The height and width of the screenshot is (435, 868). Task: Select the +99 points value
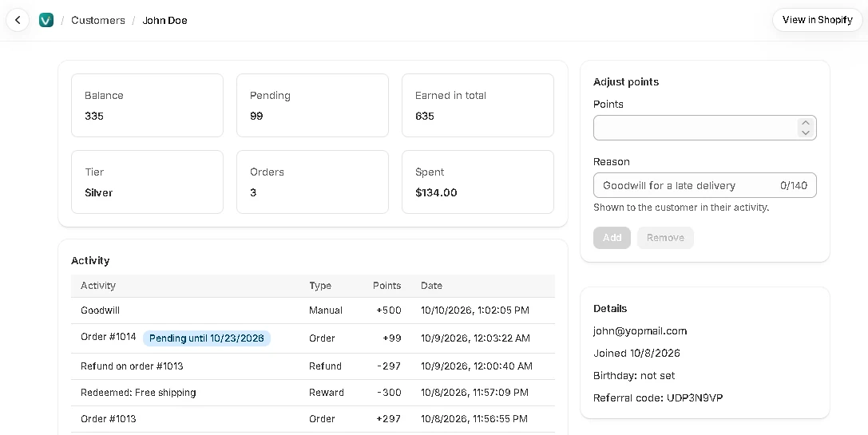pos(392,338)
